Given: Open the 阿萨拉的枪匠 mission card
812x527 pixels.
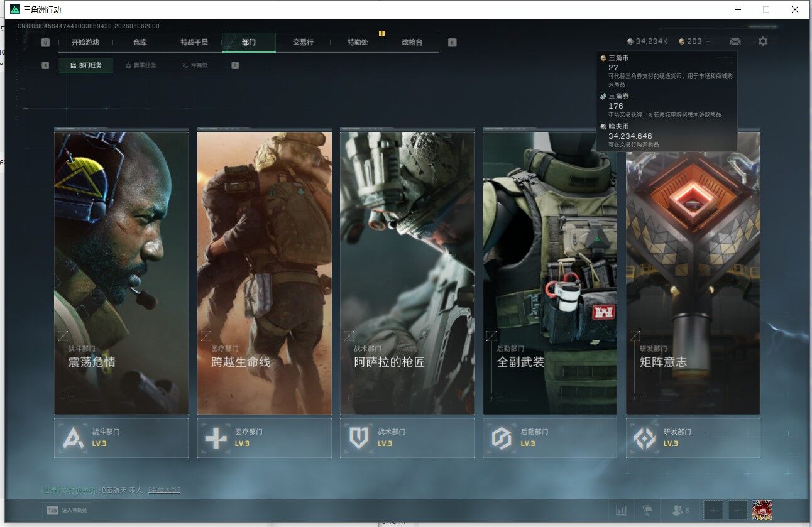Looking at the screenshot, I should coord(407,273).
